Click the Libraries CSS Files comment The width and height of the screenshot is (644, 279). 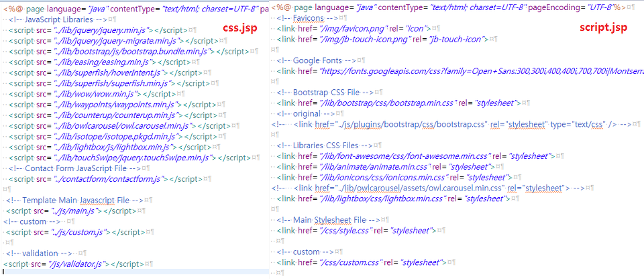pos(324,146)
